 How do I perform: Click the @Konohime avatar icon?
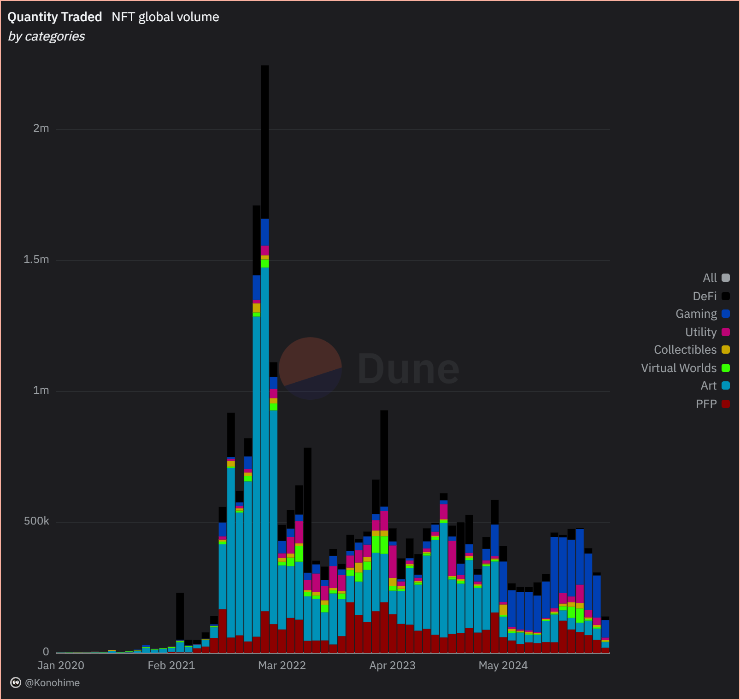coord(16,683)
